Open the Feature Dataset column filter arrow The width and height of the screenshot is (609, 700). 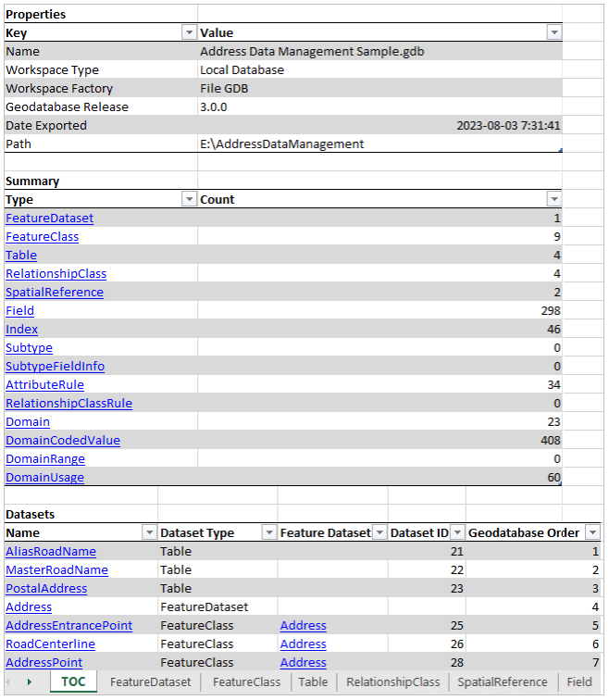pyautogui.click(x=379, y=532)
